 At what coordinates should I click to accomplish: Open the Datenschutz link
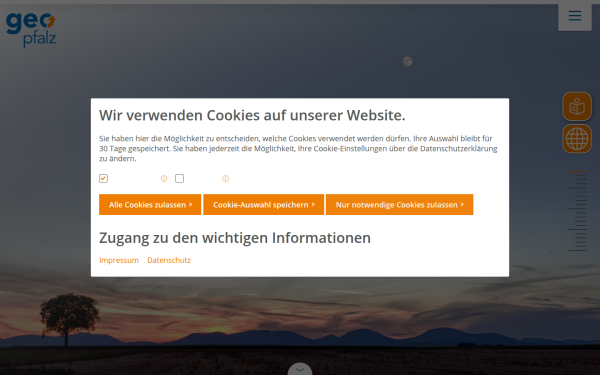(x=169, y=260)
